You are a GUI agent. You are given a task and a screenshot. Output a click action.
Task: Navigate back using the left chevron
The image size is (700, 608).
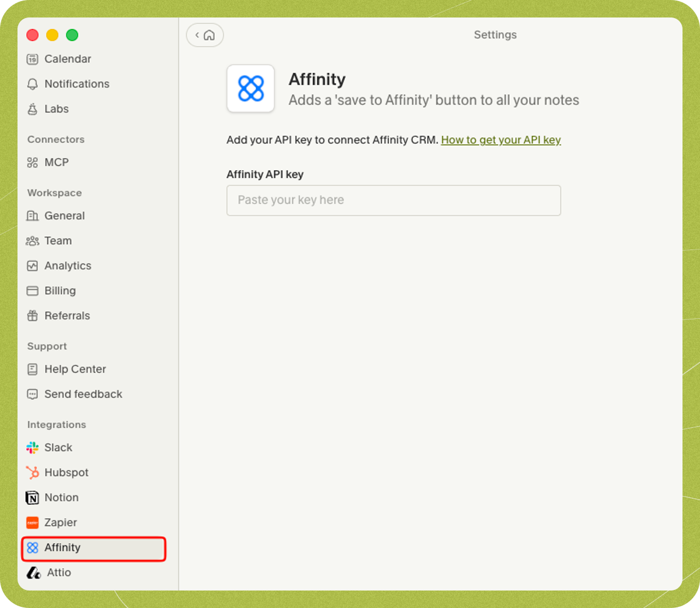tap(197, 35)
